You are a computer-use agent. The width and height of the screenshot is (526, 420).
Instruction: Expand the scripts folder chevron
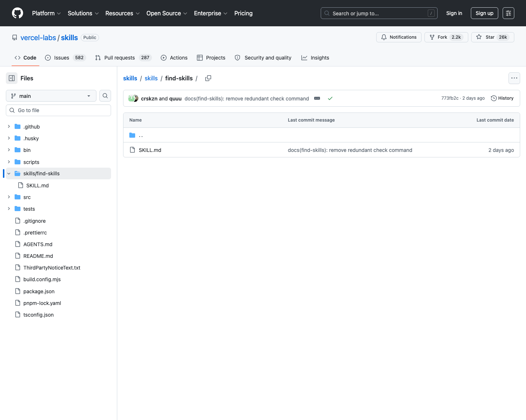click(x=9, y=162)
